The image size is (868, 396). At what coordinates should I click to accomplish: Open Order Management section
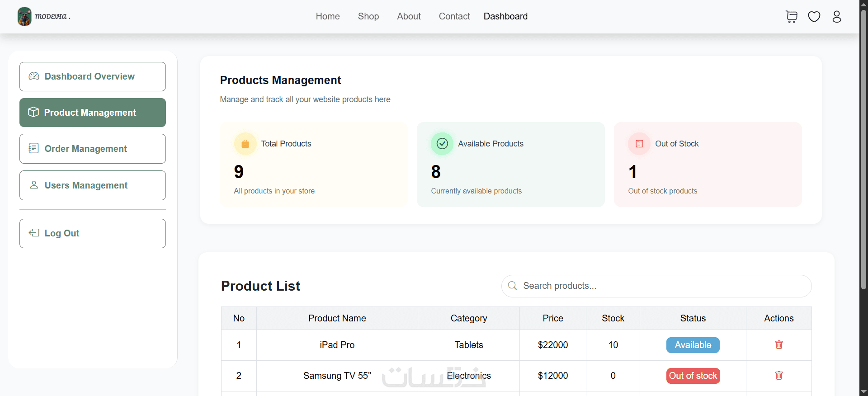[93, 149]
